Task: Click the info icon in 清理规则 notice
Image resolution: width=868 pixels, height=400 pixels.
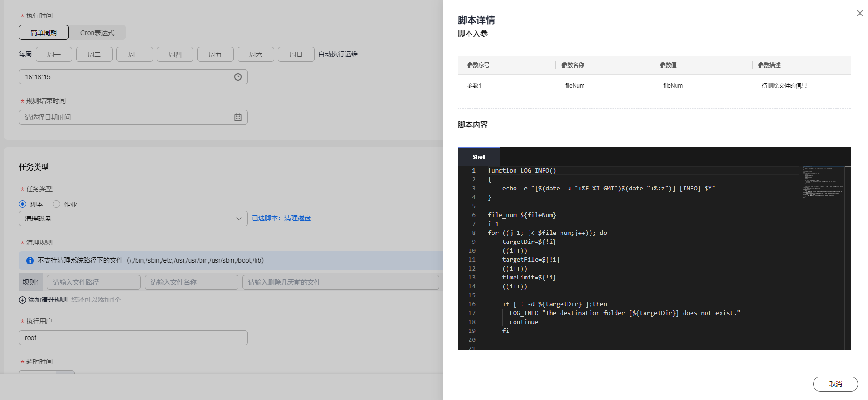Action: pos(30,260)
